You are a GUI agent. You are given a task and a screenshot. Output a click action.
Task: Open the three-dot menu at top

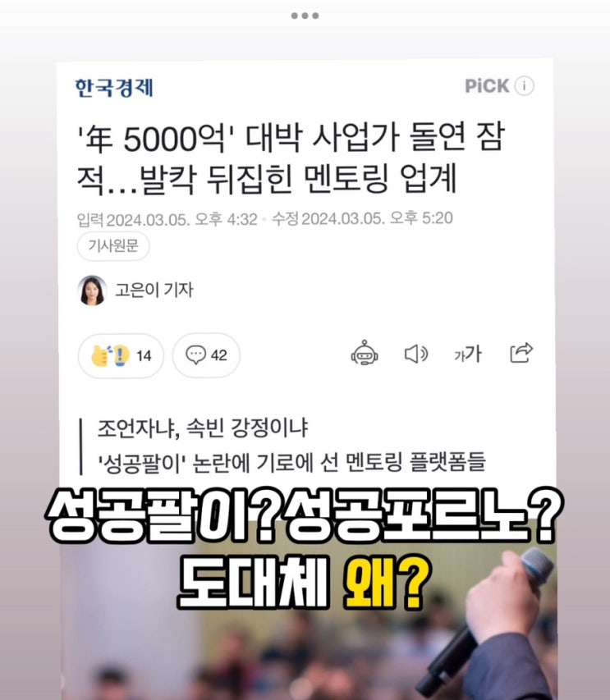(x=305, y=16)
